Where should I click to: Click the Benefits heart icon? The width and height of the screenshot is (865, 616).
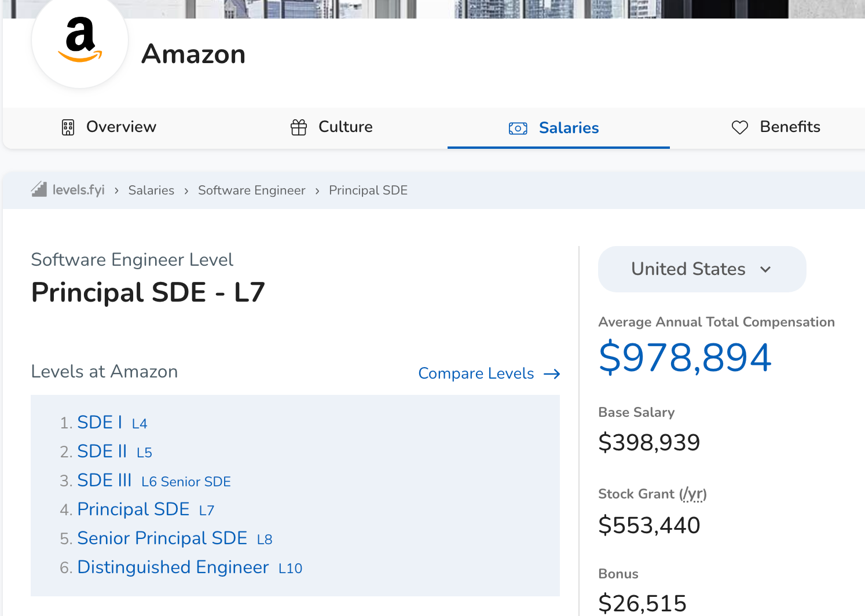(x=740, y=127)
